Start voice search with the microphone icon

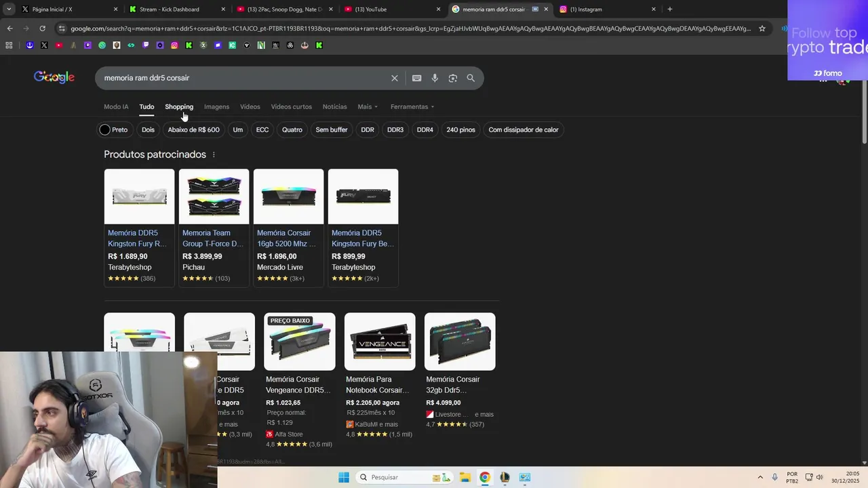pos(435,78)
